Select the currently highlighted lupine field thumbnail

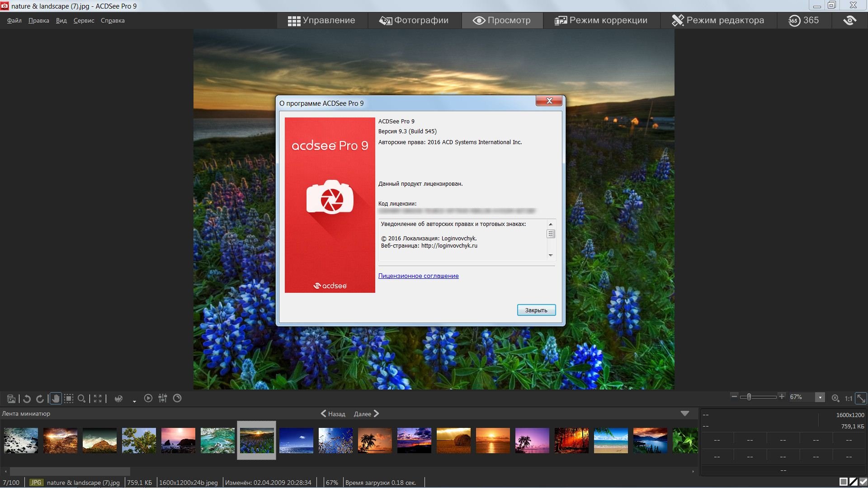click(257, 441)
